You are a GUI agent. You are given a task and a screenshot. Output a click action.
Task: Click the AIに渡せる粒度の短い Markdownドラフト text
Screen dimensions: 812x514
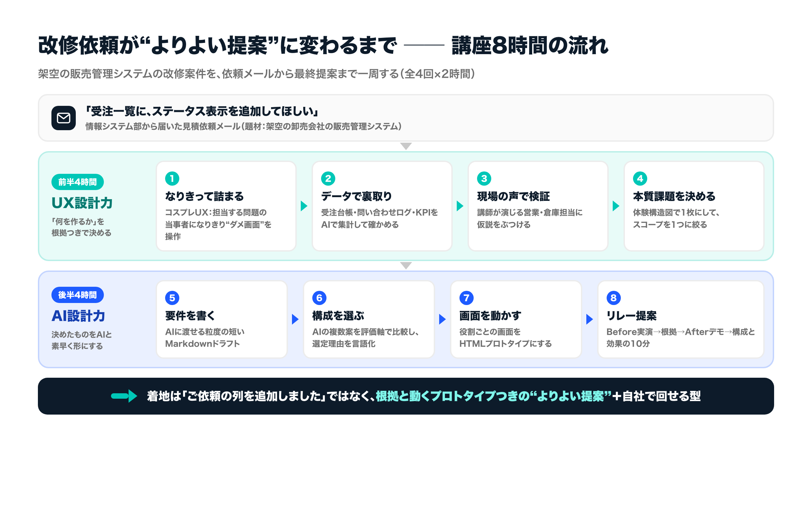coord(205,338)
